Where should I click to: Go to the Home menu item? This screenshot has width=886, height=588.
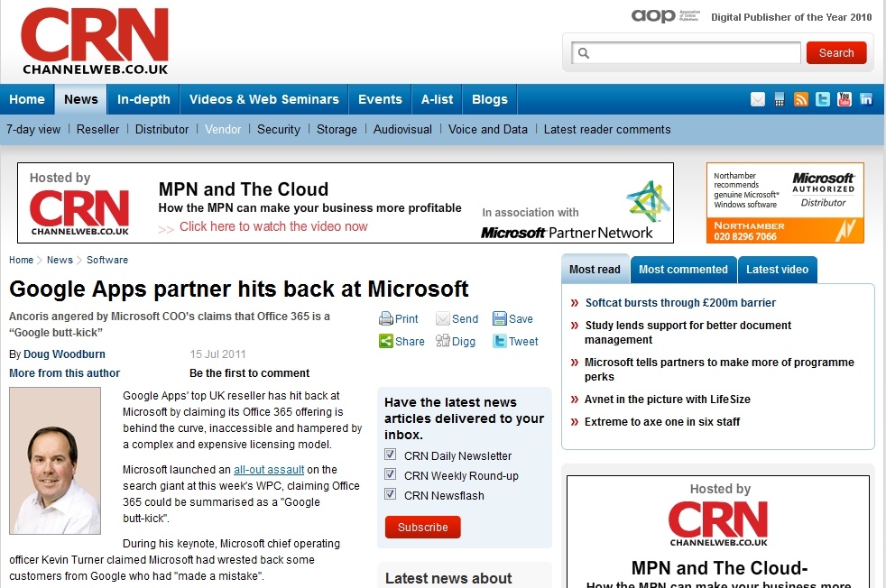(x=26, y=99)
